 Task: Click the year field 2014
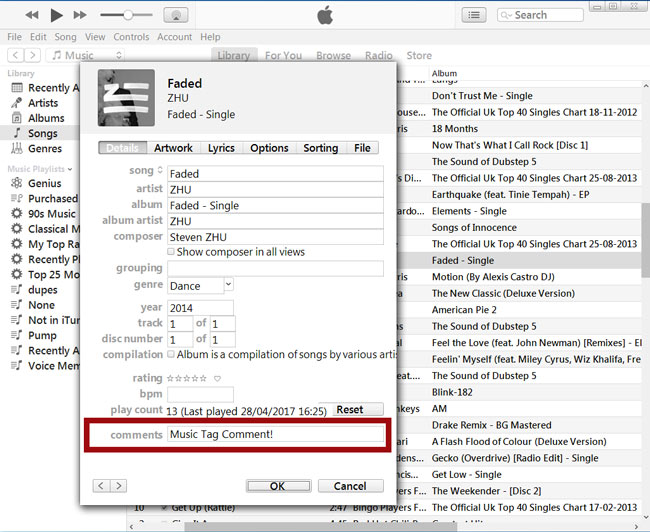[200, 308]
